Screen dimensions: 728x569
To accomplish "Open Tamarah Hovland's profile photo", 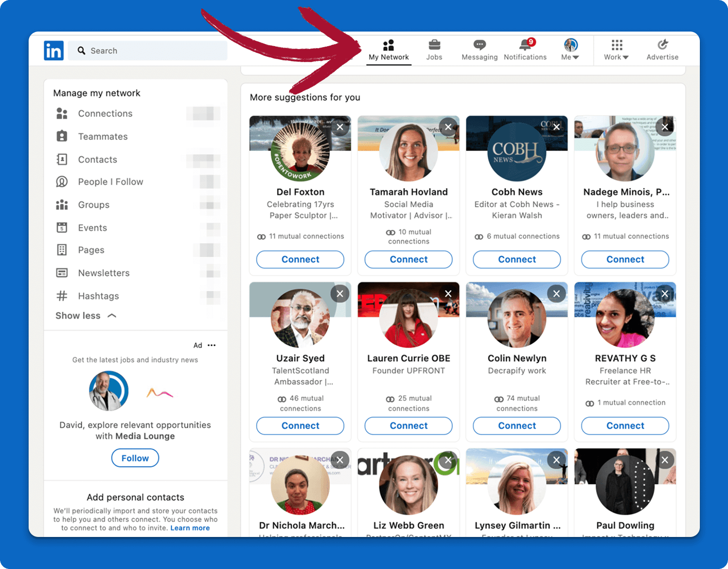I will (x=409, y=152).
